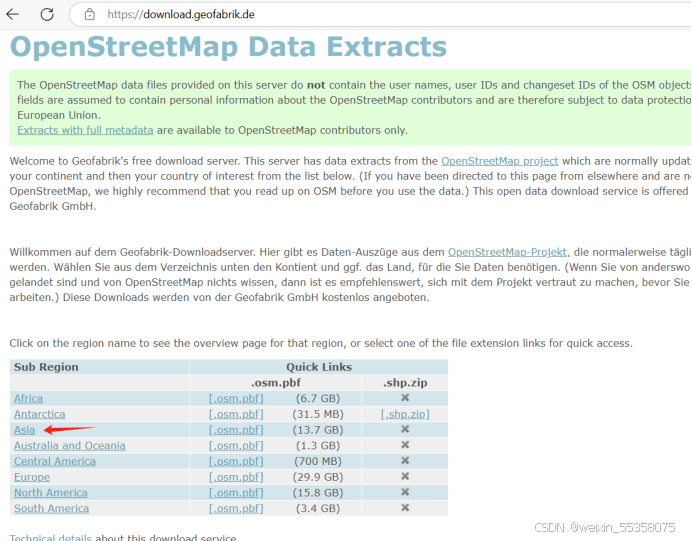Open the Africa region page
Image resolution: width=692 pixels, height=541 pixels.
click(28, 398)
